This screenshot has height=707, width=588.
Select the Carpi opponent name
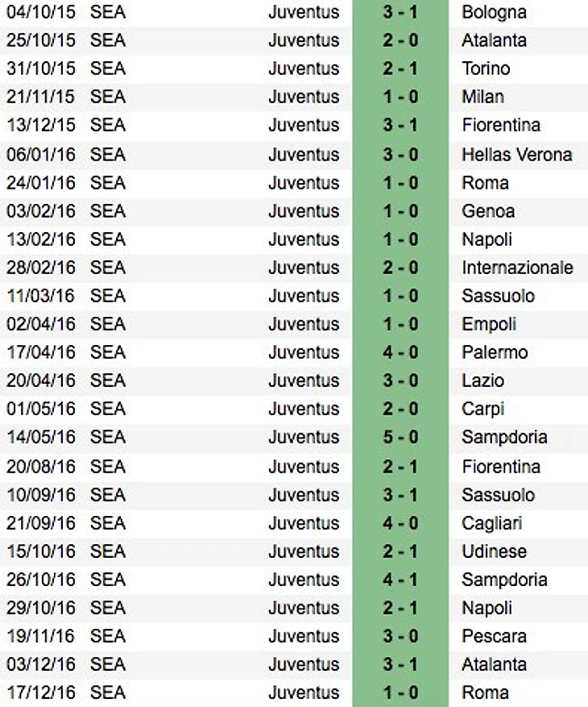(x=482, y=409)
